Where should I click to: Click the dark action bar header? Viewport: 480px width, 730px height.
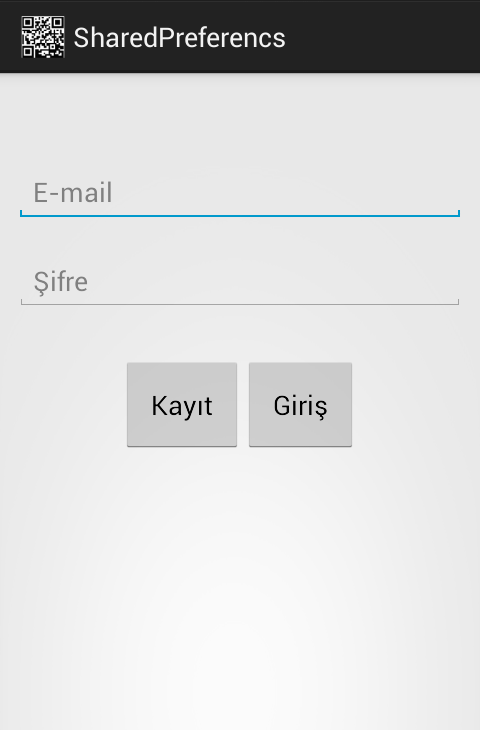click(x=240, y=37)
